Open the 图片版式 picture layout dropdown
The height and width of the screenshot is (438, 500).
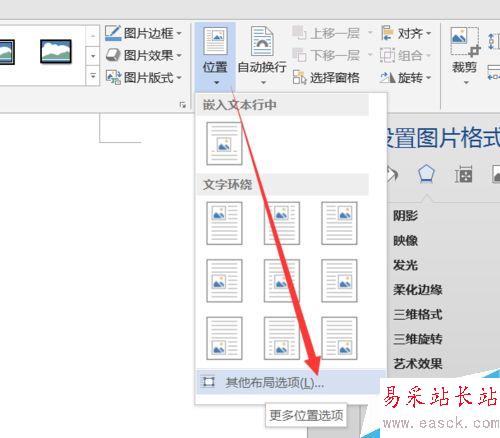point(143,78)
